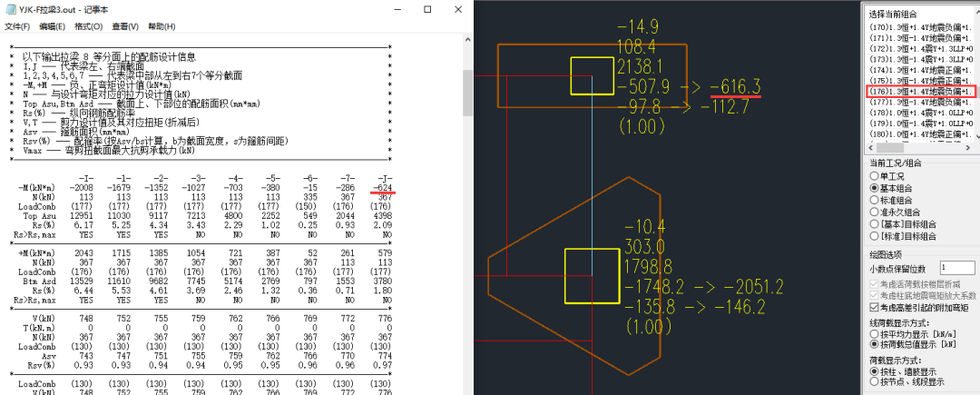Image resolution: width=980 pixels, height=395 pixels.
Task: Click the 303.0 value in drawing
Action: point(644,248)
